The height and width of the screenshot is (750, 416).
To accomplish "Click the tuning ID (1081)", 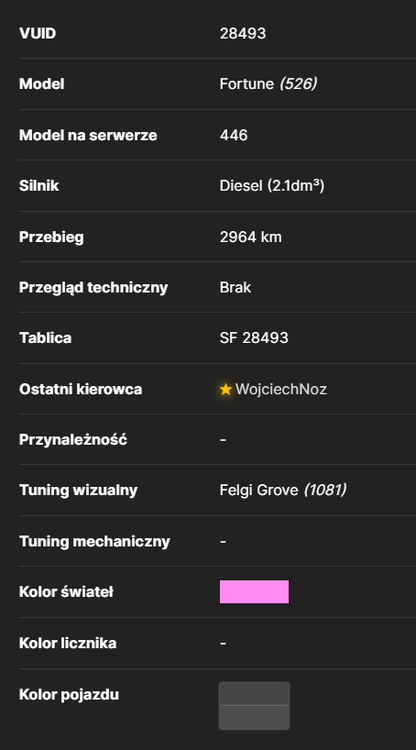I will pos(325,490).
